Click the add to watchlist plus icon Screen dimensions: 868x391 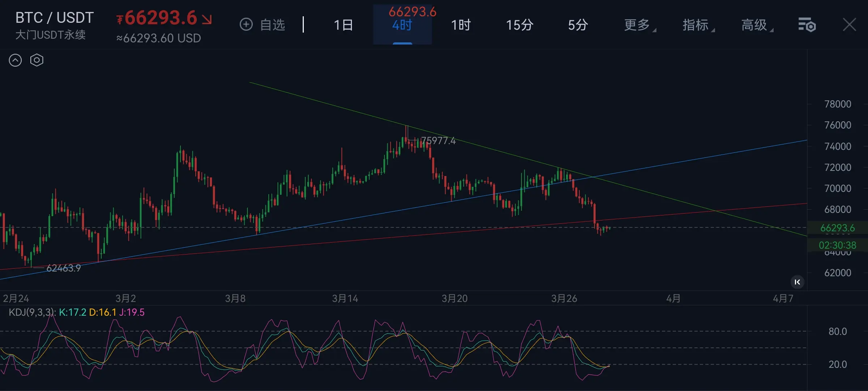point(246,25)
